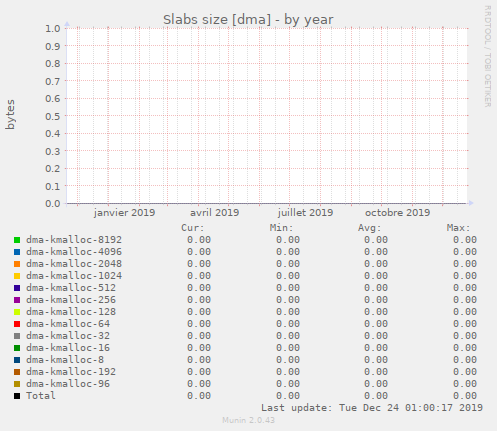
Task: Select the dma-kmalloc-32 legend label
Action: click(68, 336)
